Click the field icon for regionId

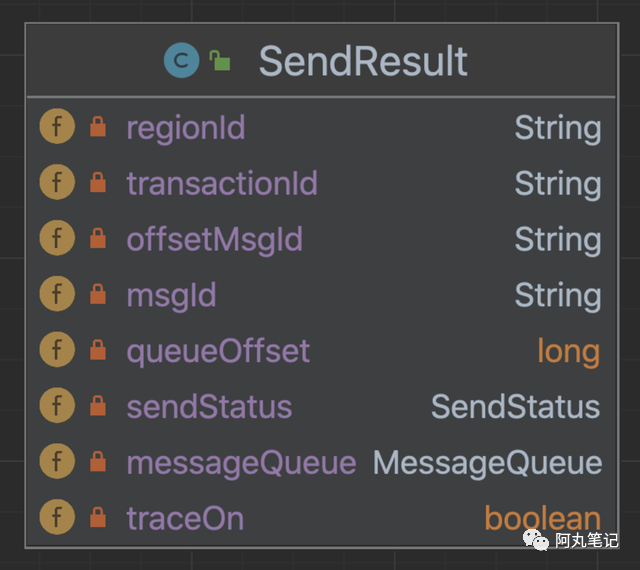57,127
